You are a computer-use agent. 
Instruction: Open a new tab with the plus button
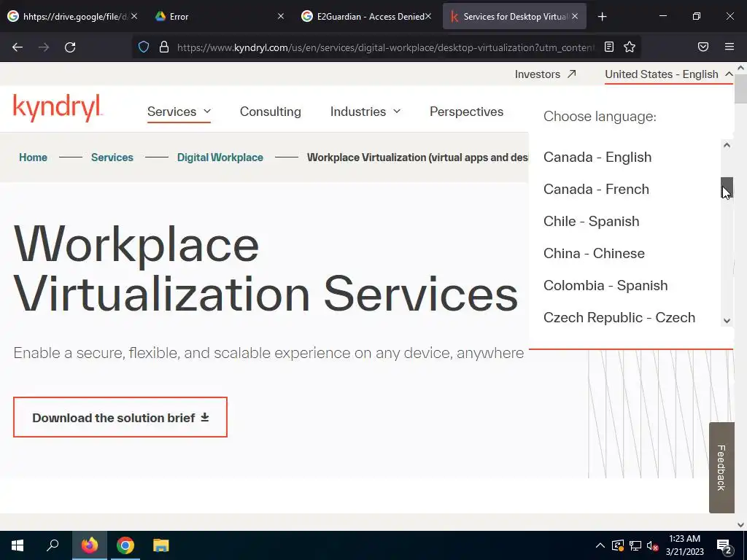602,17
